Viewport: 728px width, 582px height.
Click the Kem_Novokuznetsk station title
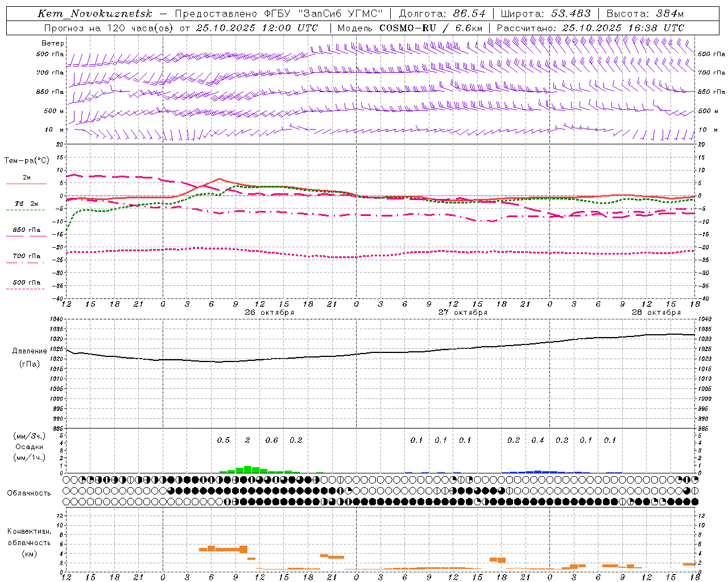(95, 14)
